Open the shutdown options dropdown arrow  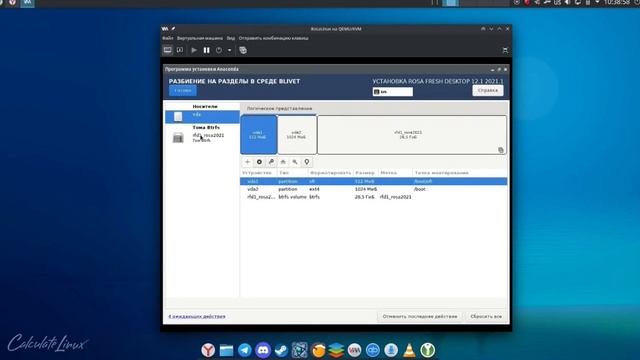pyautogui.click(x=229, y=50)
